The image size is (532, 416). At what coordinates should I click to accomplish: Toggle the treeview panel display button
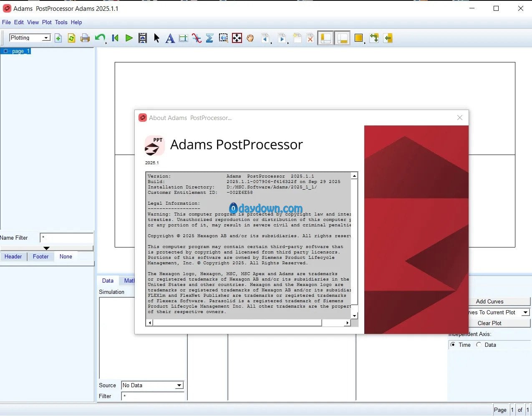(x=326, y=38)
